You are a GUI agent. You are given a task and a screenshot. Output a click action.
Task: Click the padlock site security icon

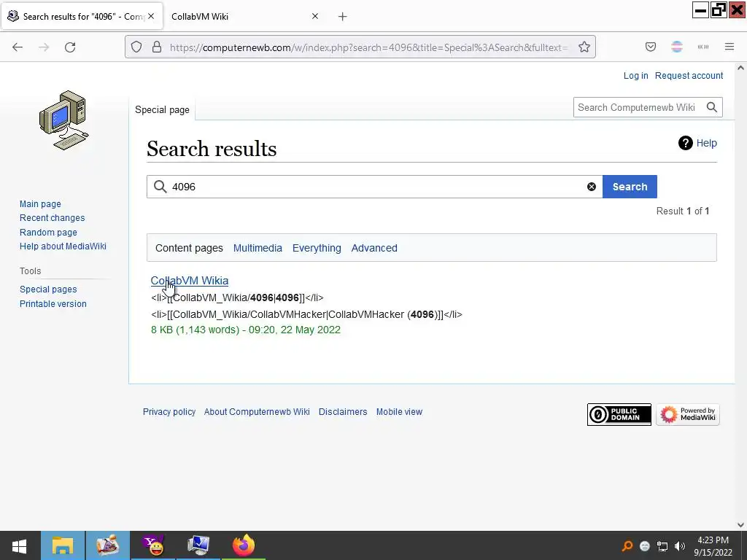157,47
